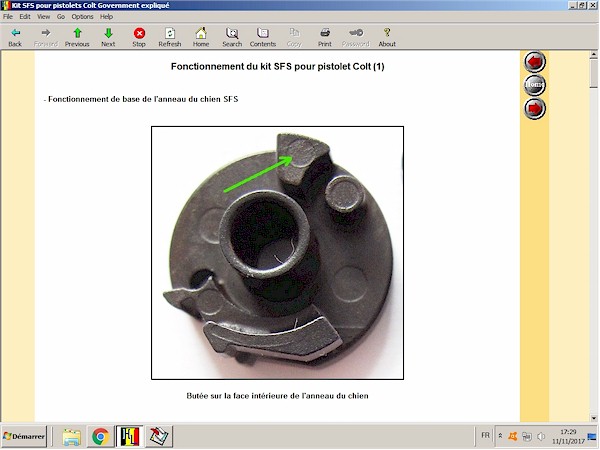Print the current page
Image resolution: width=600 pixels, height=450 pixels.
pos(324,37)
